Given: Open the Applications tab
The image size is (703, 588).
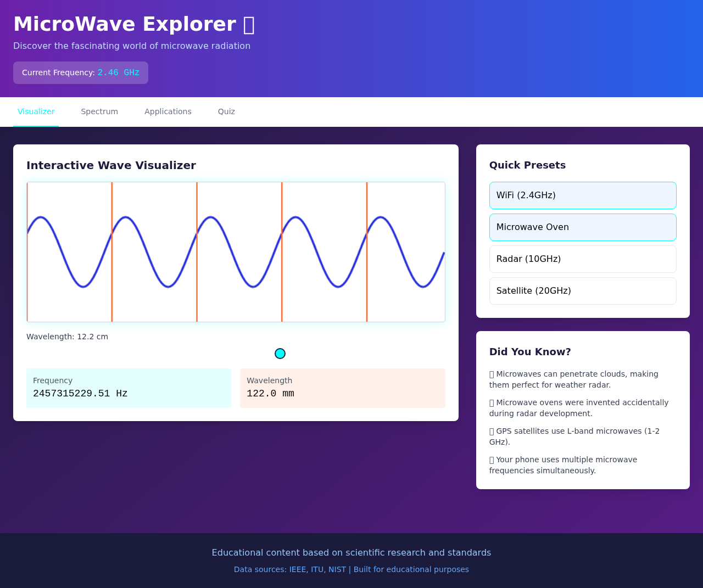Looking at the screenshot, I should pos(168,111).
